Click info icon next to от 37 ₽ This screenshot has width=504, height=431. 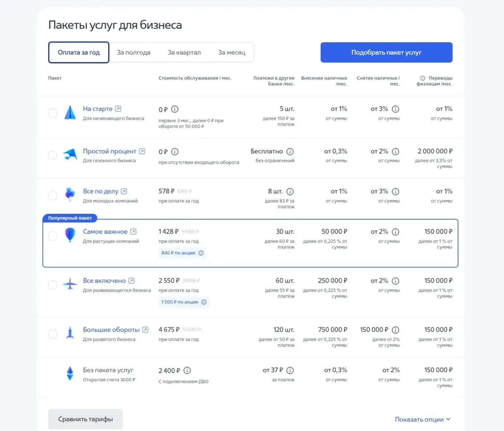pyautogui.click(x=290, y=370)
